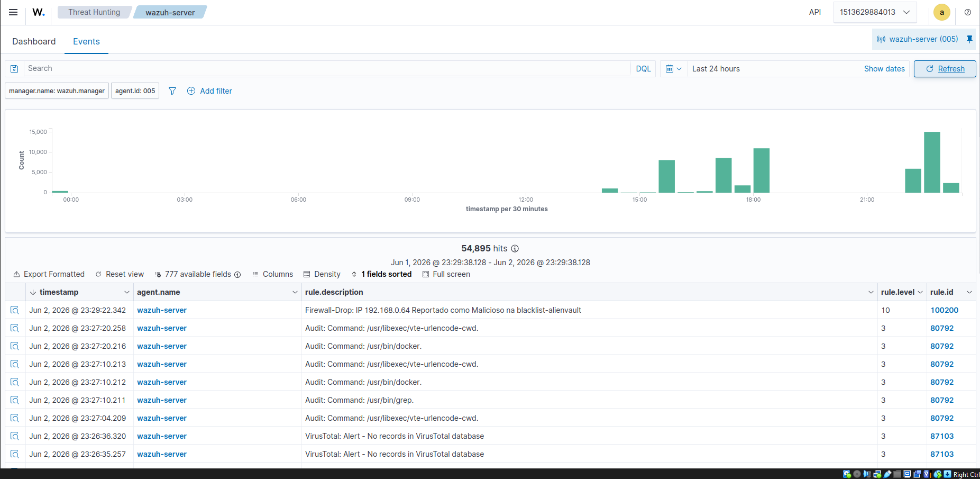Screen dimensions: 980x479
Task: Open the date quick menu calendar
Action: pyautogui.click(x=673, y=69)
